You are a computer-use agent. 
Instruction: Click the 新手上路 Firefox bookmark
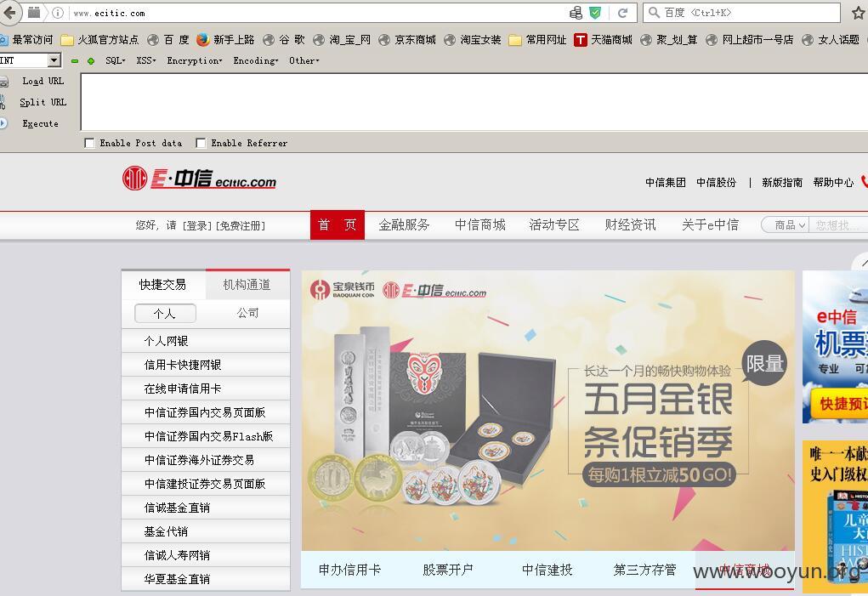click(x=225, y=40)
